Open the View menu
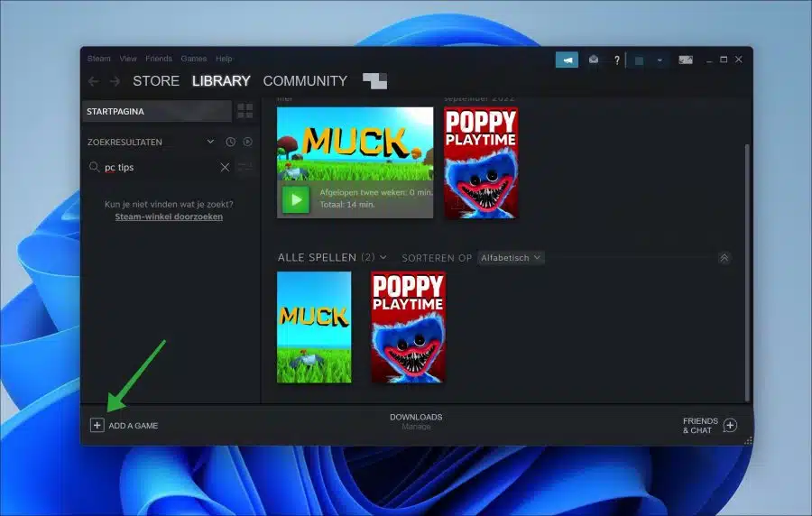The image size is (812, 516). [128, 59]
